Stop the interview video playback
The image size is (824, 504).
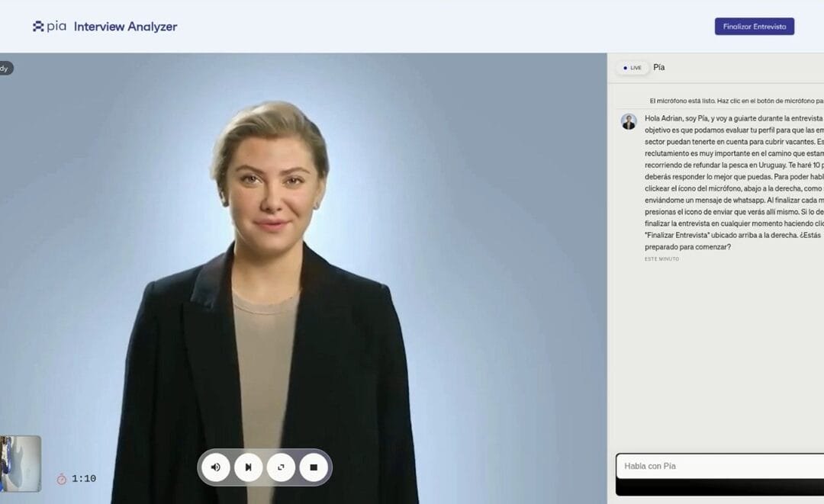pos(314,467)
